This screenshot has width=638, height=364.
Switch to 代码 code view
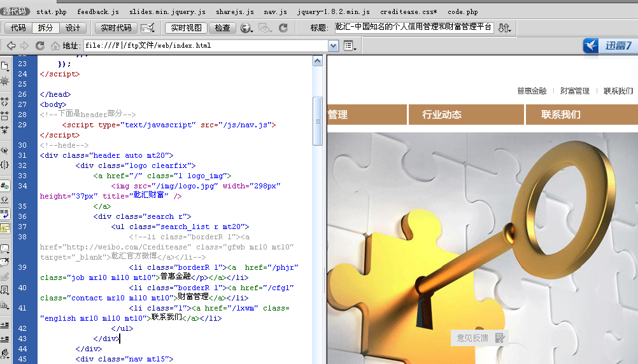[x=18, y=27]
